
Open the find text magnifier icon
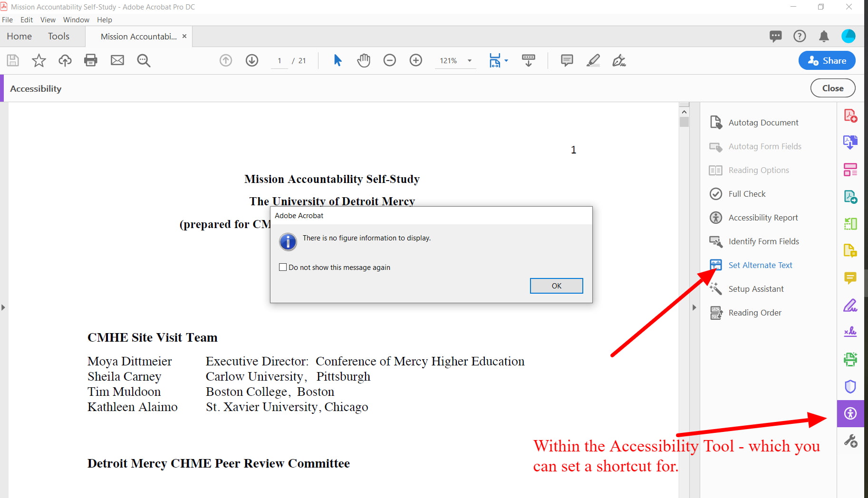point(144,60)
